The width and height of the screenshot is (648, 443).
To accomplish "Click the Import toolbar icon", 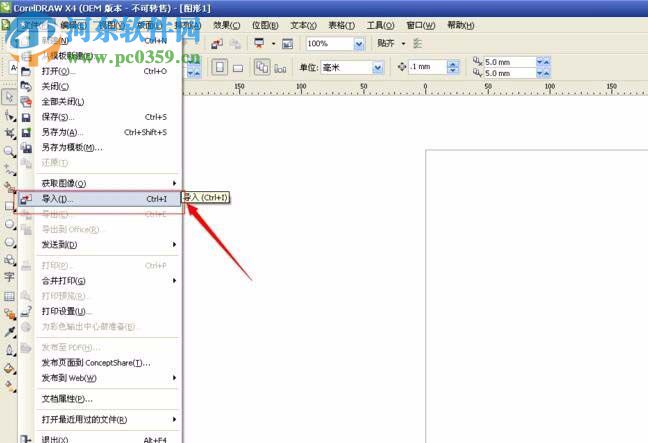I will 217,43.
